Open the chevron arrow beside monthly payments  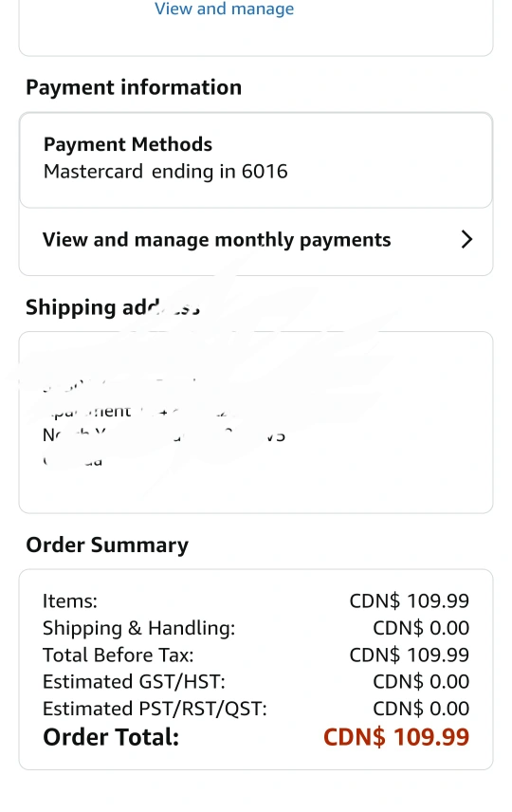pyautogui.click(x=466, y=239)
